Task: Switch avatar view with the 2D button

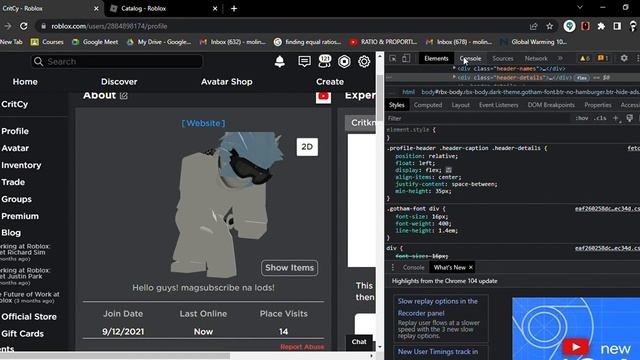Action: click(307, 147)
